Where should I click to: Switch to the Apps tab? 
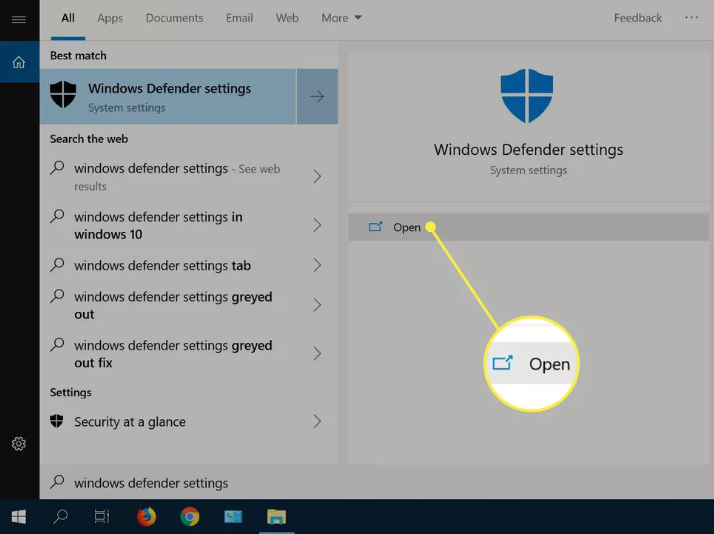[x=110, y=18]
